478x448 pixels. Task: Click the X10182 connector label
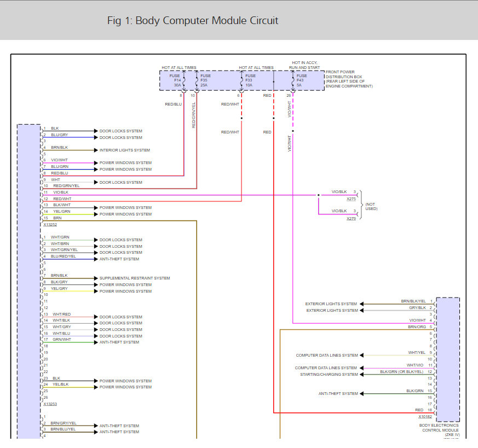[x=425, y=417]
